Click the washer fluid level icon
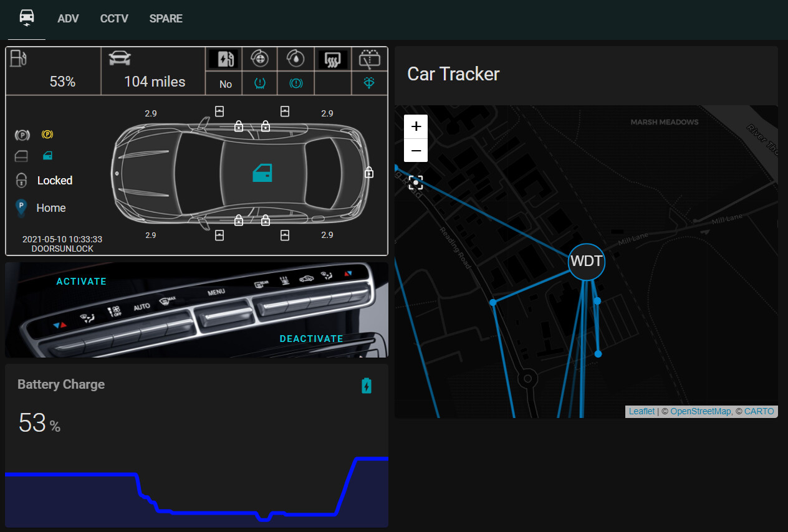Screen dimensions: 788x532 click(370, 83)
